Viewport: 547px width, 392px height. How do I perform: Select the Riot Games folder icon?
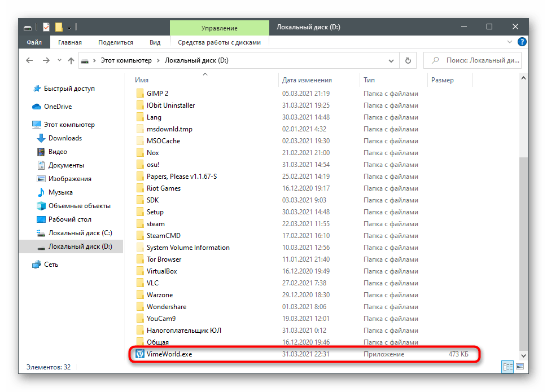click(x=140, y=188)
